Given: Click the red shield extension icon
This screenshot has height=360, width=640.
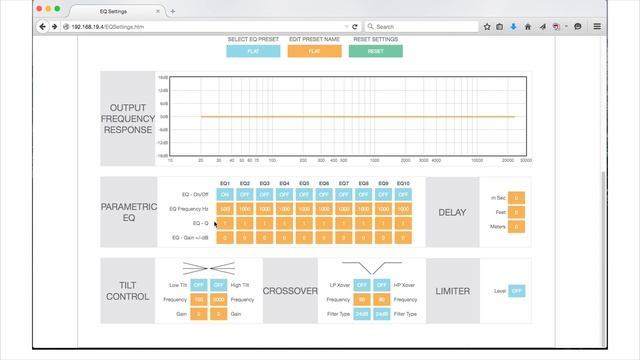Looking at the screenshot, I should point(556,27).
